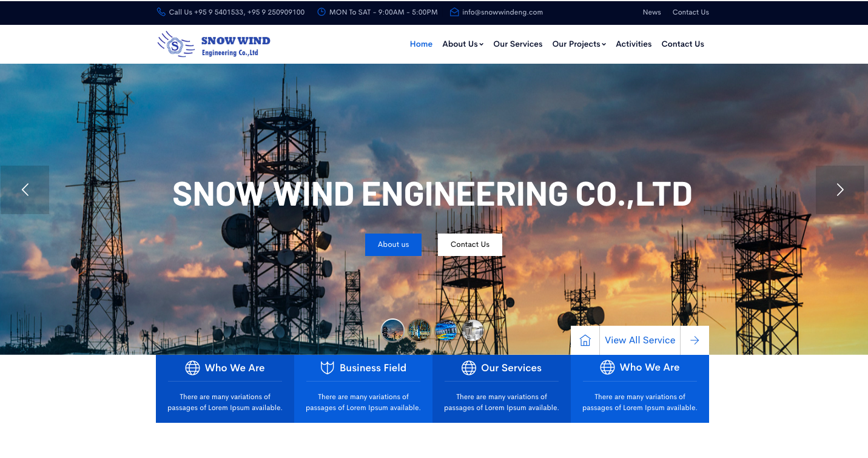
Task: Go to next slide with right arrow
Action: [840, 190]
